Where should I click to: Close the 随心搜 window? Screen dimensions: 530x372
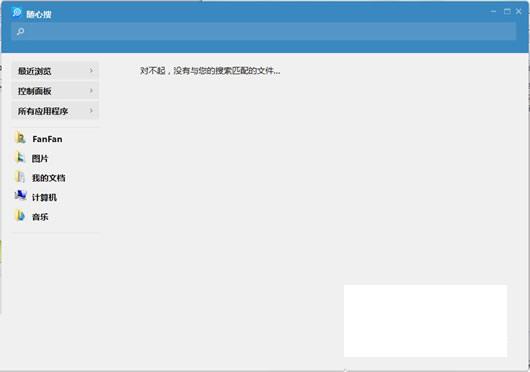[519, 11]
